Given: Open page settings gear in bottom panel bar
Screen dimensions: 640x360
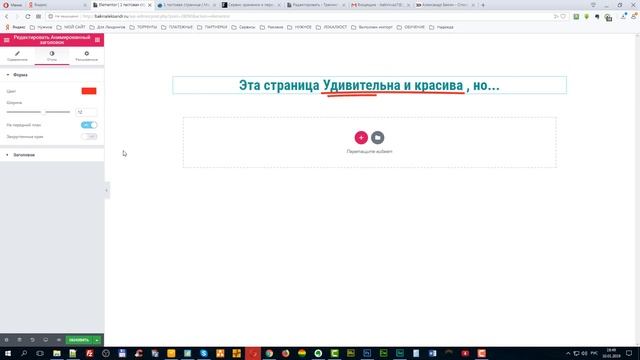Looking at the screenshot, I should click(7, 340).
